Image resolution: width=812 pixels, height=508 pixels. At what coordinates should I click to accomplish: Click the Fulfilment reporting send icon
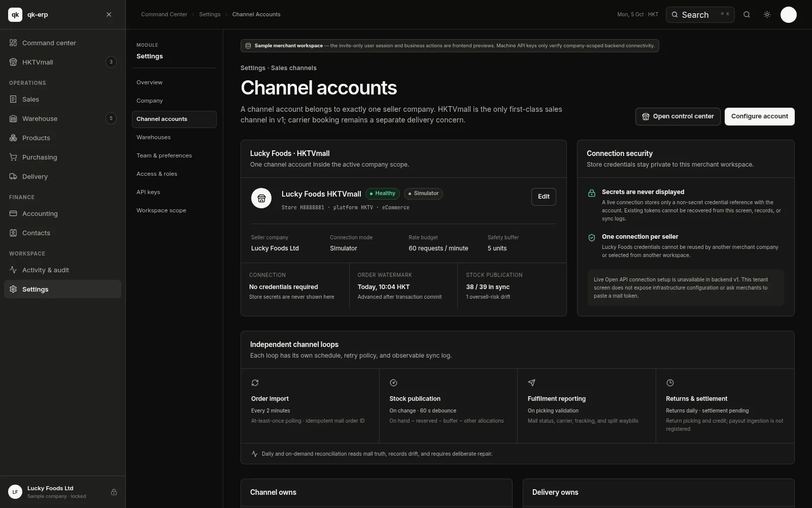coord(531,383)
